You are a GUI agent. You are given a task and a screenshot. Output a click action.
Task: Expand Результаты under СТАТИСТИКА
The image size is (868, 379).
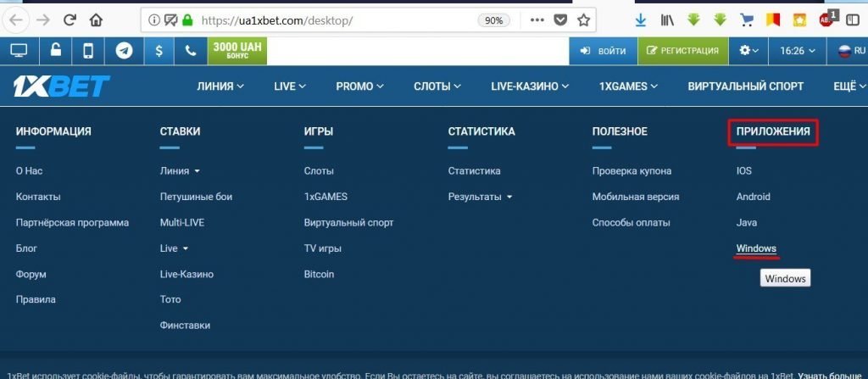480,197
